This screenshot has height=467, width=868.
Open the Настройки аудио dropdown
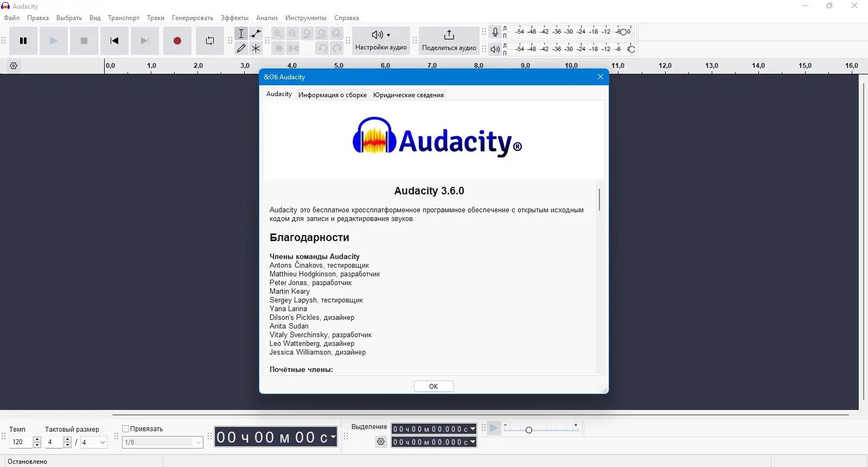click(381, 41)
